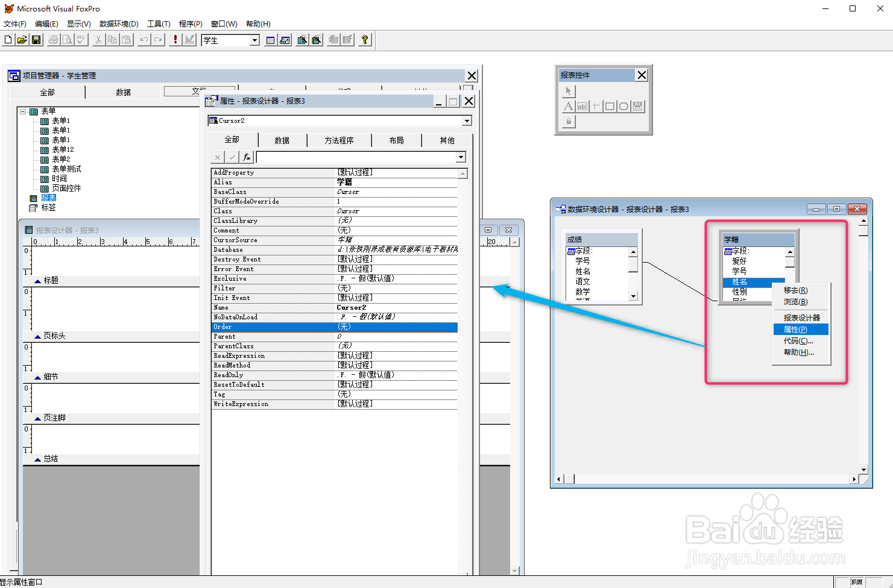Open the Cursor2 object dropdown

coord(467,120)
